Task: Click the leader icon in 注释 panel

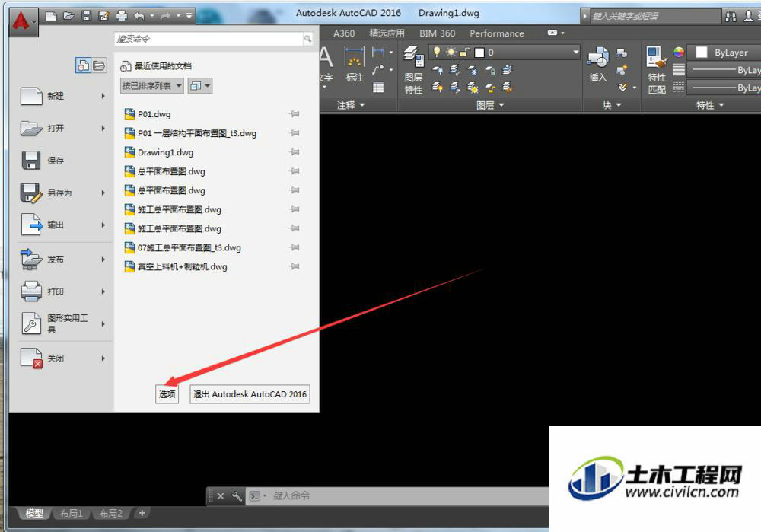Action: tap(378, 70)
